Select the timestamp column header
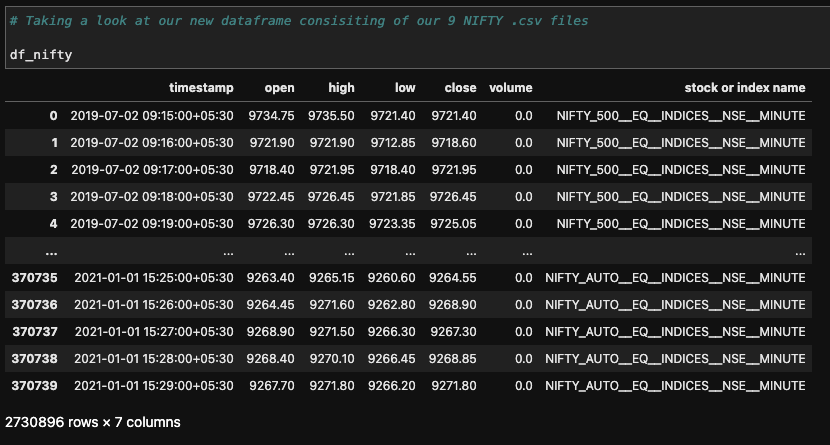The width and height of the screenshot is (830, 445). (201, 88)
